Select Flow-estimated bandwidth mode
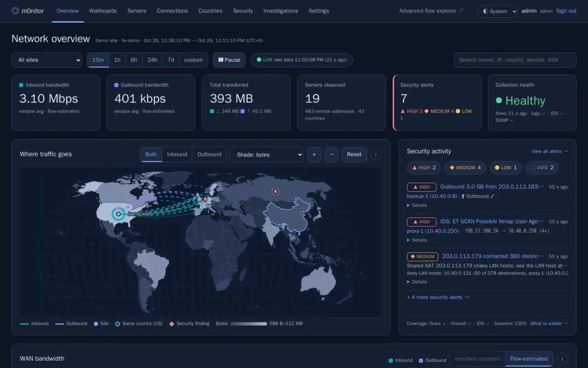Viewport: 588px width, 368px height. pyautogui.click(x=529, y=359)
